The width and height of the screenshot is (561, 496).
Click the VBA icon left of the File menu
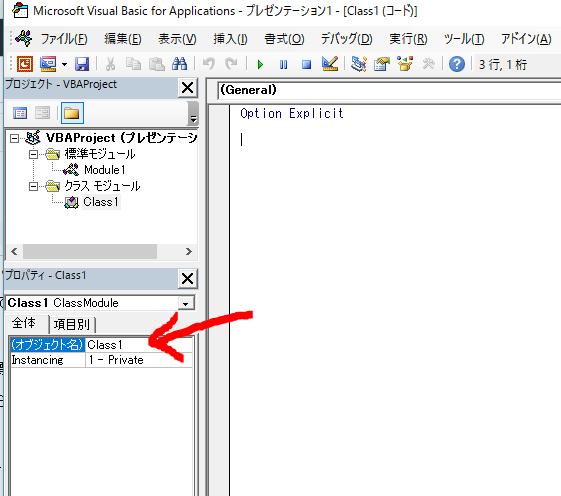click(x=24, y=38)
